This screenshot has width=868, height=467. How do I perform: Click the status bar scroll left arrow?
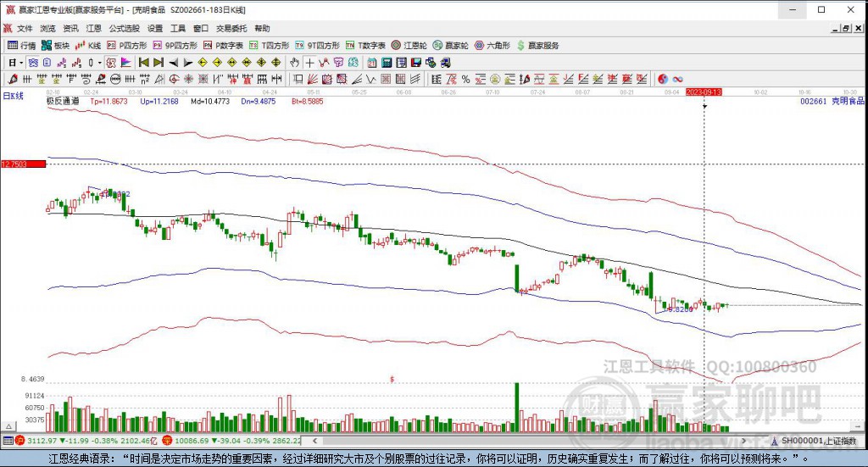coord(314,441)
